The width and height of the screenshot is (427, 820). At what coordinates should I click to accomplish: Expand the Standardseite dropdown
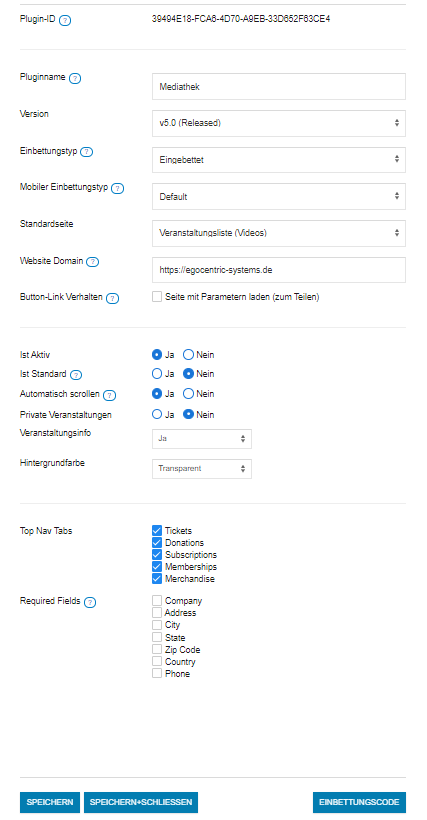[279, 233]
